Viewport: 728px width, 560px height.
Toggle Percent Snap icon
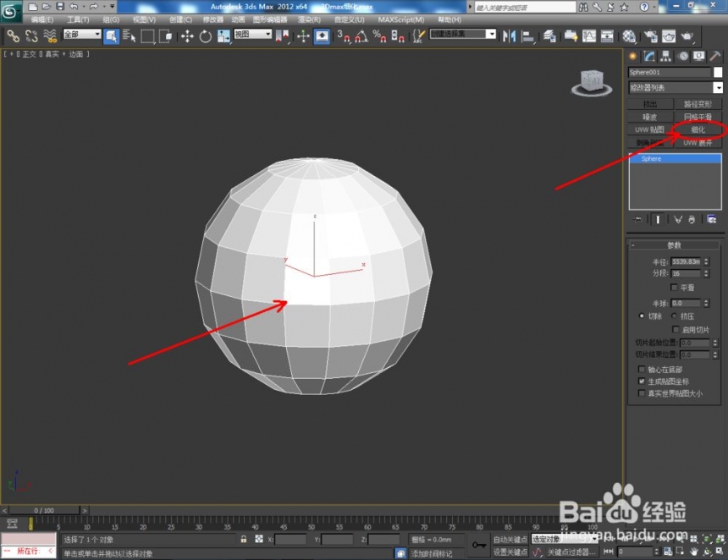(379, 36)
